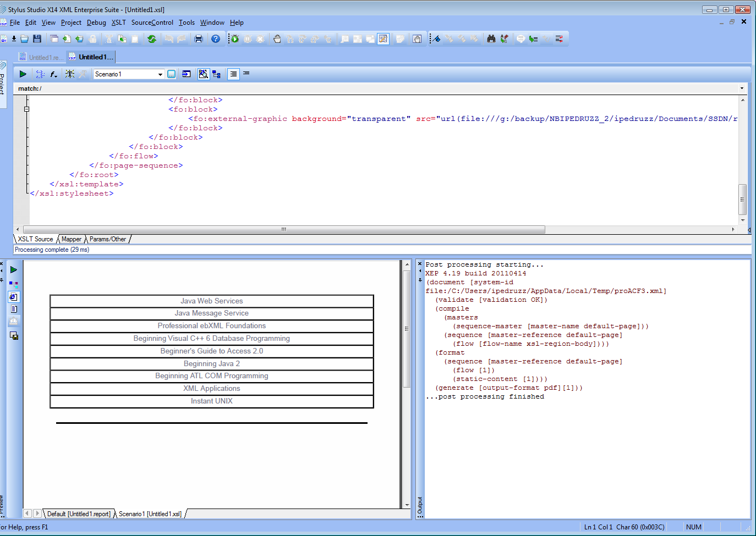
Task: Open the XSLT menu
Action: (x=118, y=23)
